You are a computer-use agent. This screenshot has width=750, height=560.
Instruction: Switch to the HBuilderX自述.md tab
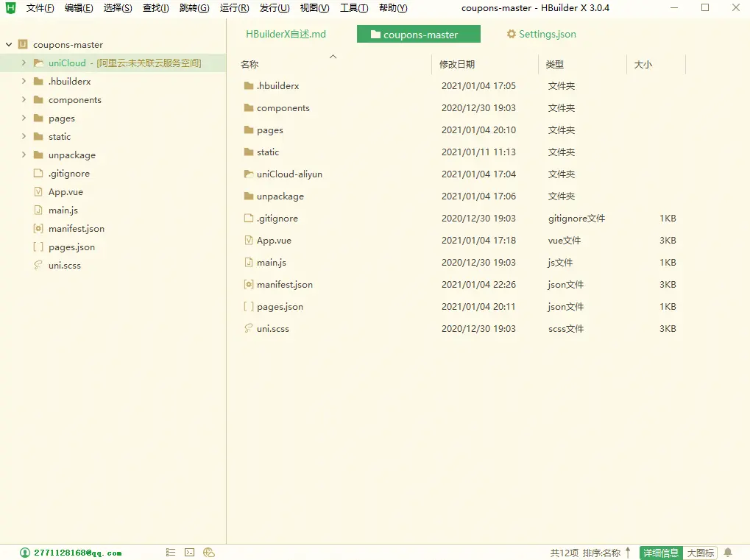click(x=284, y=34)
